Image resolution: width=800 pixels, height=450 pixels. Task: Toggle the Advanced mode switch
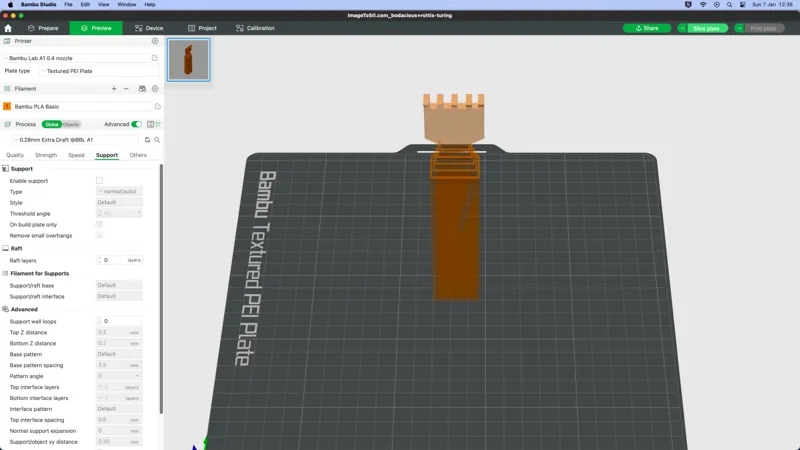point(136,124)
